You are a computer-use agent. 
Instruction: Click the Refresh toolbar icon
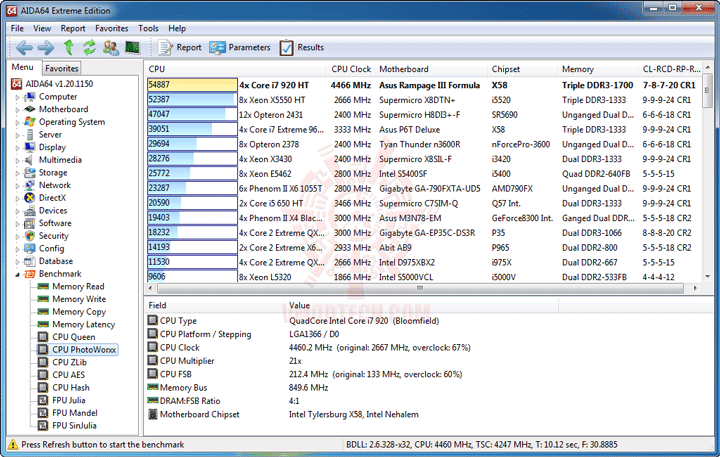(x=89, y=47)
